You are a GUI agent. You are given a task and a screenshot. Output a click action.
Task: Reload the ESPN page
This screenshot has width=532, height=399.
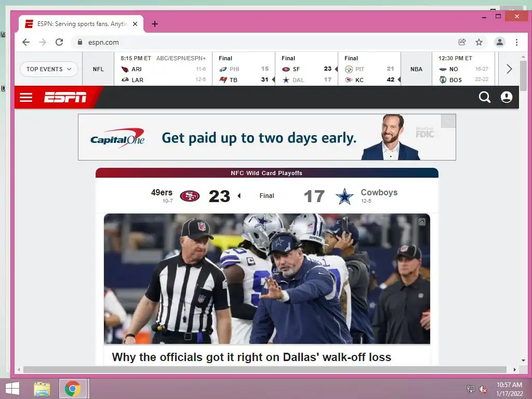(x=59, y=42)
